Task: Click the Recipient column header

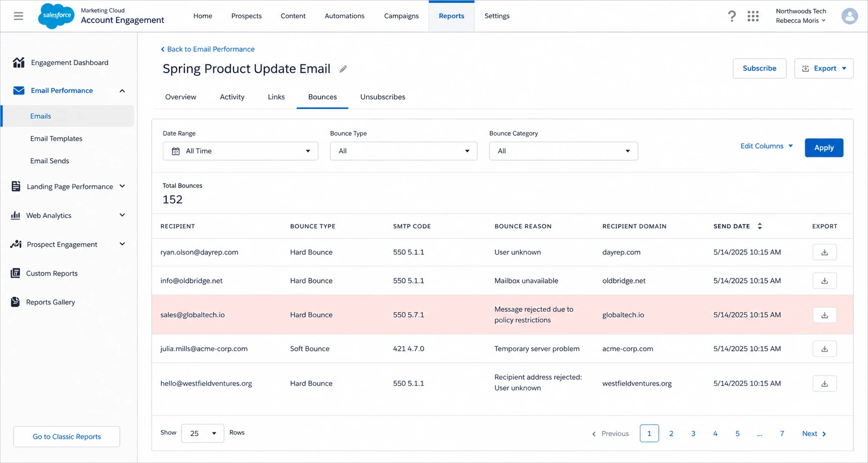Action: pyautogui.click(x=177, y=226)
